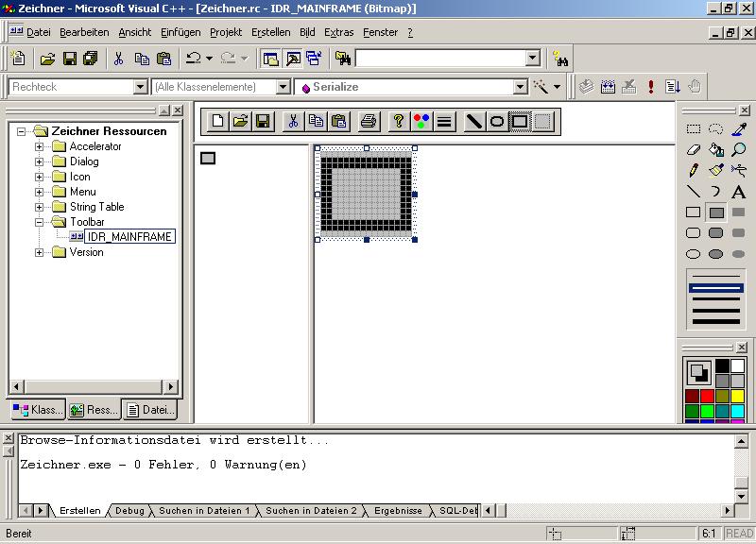Select the Brush tool
The width and height of the screenshot is (756, 544).
click(716, 171)
